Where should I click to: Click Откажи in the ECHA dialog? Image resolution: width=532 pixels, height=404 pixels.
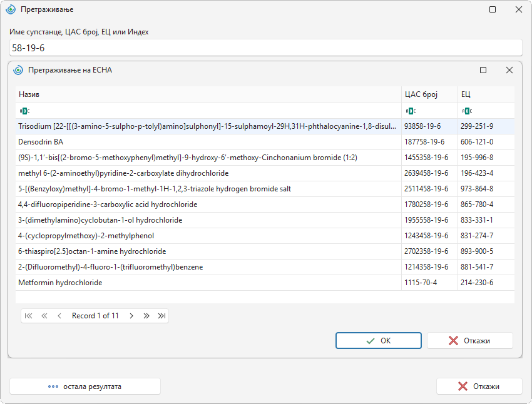pos(470,341)
